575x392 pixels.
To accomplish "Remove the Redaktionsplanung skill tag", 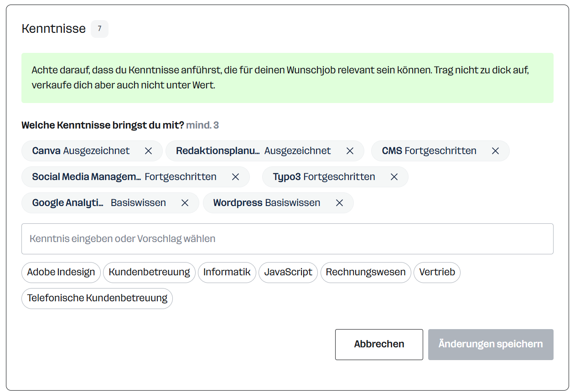I will coord(350,151).
